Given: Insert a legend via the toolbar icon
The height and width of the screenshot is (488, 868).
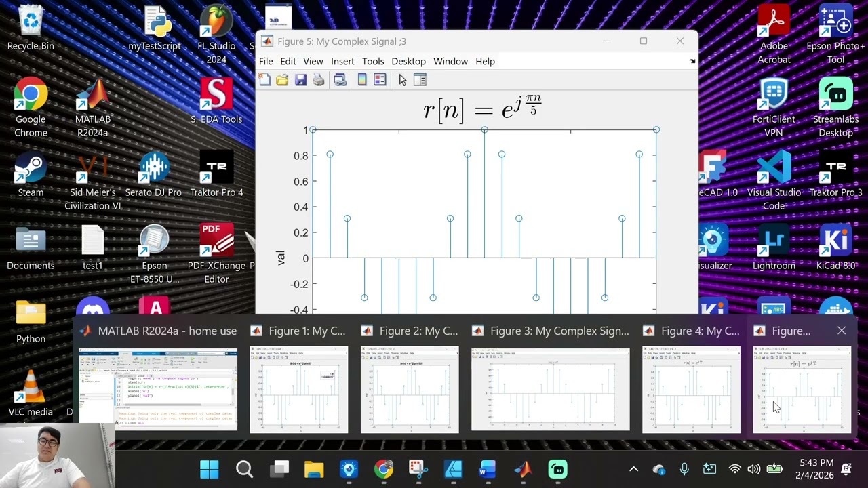Looking at the screenshot, I should pos(380,80).
